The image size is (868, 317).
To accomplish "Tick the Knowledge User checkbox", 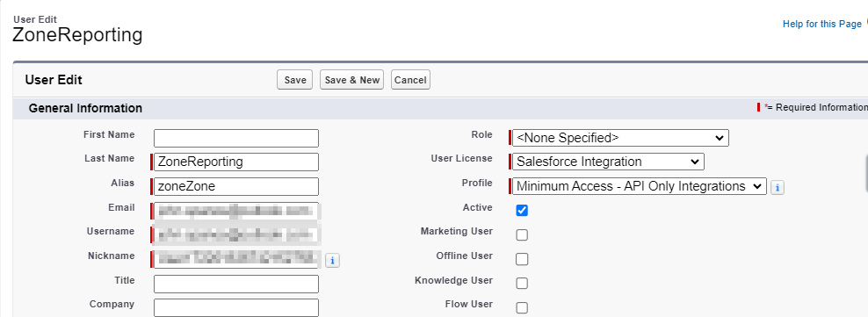I will pyautogui.click(x=522, y=284).
